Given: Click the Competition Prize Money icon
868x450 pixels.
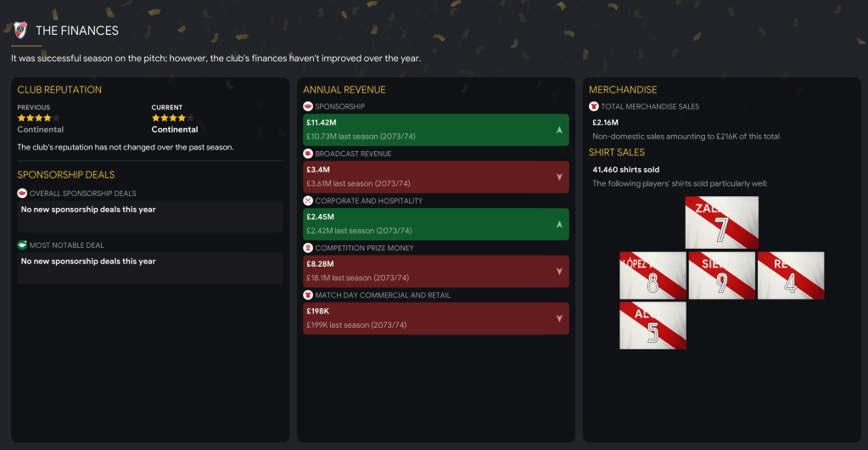Looking at the screenshot, I should pos(308,248).
